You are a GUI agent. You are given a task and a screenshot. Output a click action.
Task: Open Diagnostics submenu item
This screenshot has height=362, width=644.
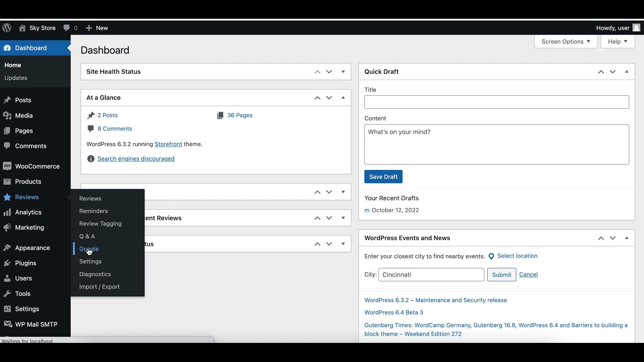95,274
